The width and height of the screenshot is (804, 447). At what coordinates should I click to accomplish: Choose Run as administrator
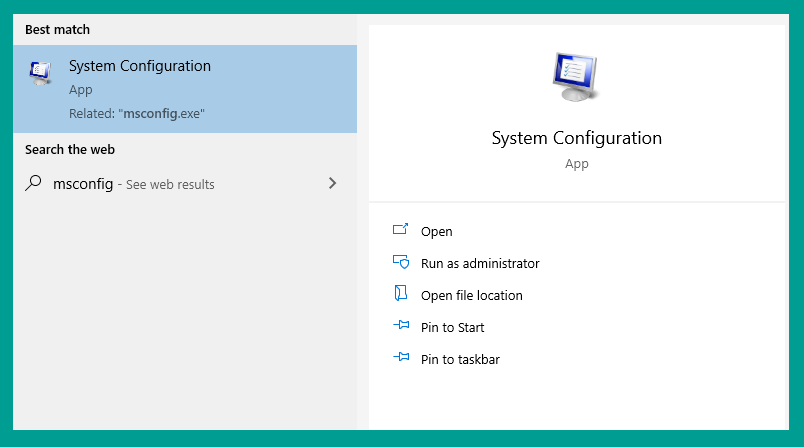[x=480, y=263]
